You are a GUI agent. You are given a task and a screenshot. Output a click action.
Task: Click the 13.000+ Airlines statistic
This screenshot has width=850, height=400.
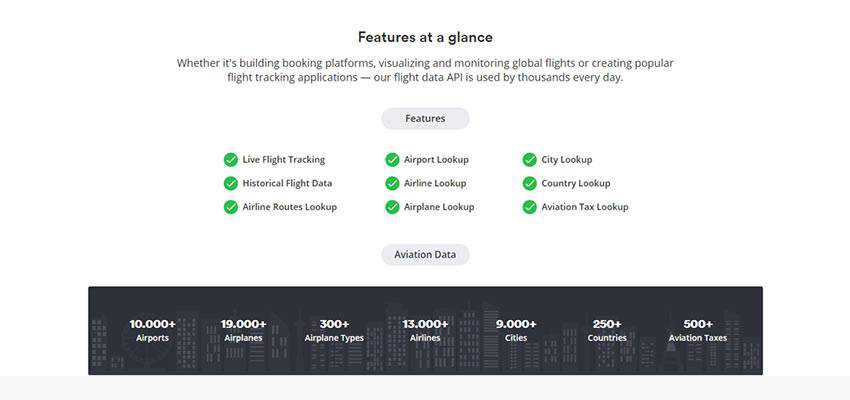click(426, 330)
